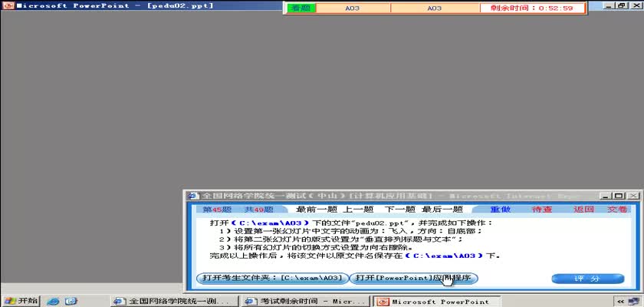Image resolution: width=644 pixels, height=307 pixels.
Task: Click the 共49题 total questions label
Action: (259, 210)
